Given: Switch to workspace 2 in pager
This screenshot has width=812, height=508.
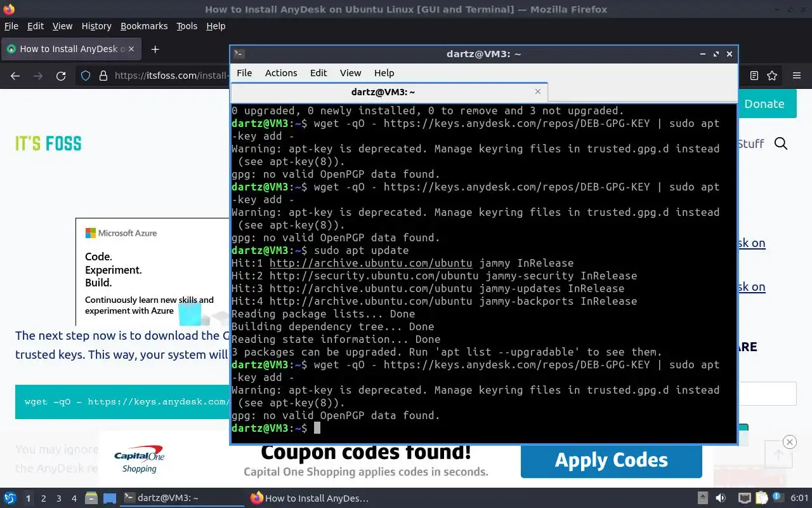Looking at the screenshot, I should pyautogui.click(x=44, y=498).
